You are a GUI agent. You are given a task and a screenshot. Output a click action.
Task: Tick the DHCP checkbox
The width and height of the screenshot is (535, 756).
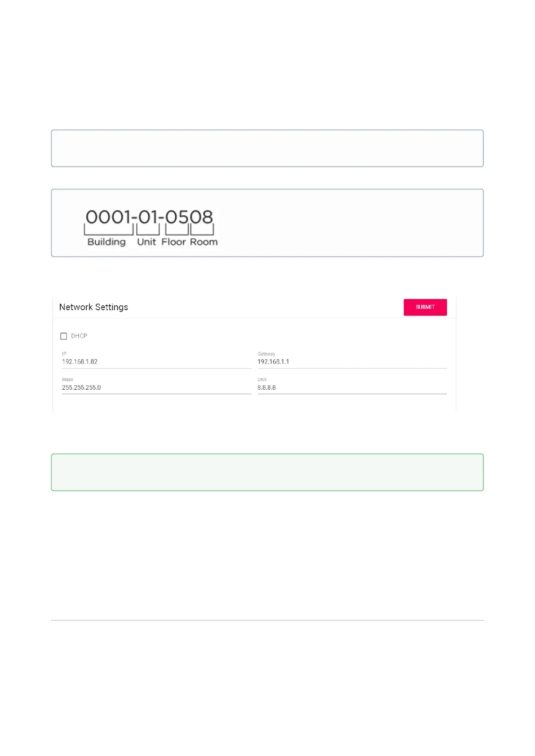64,336
